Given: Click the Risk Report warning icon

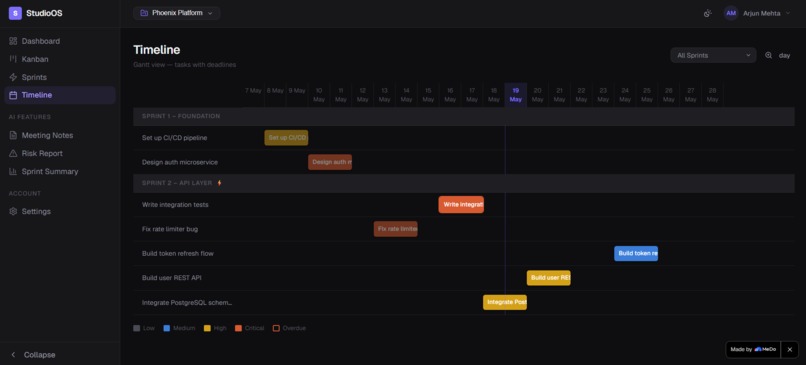Looking at the screenshot, I should (x=13, y=153).
